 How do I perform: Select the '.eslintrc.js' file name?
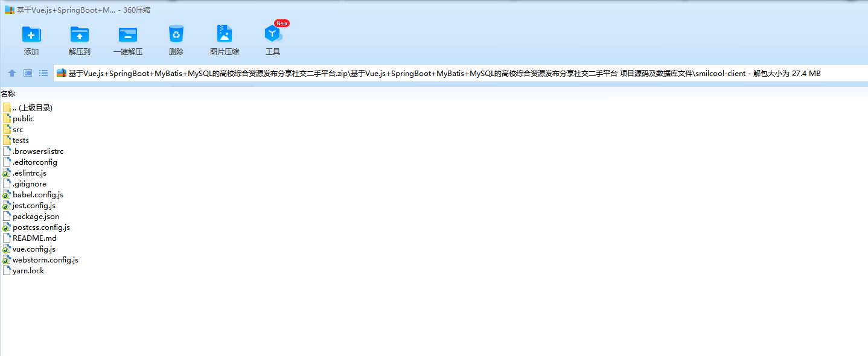pos(30,173)
